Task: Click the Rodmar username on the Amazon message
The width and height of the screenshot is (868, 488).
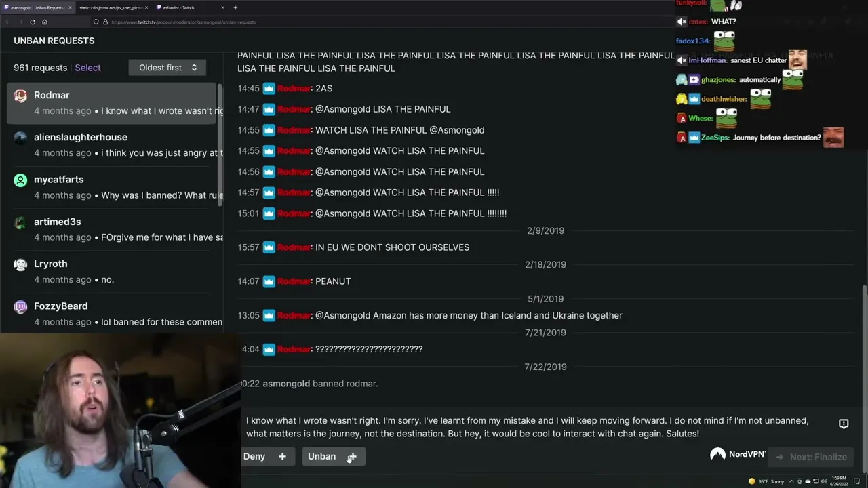Action: click(x=294, y=315)
